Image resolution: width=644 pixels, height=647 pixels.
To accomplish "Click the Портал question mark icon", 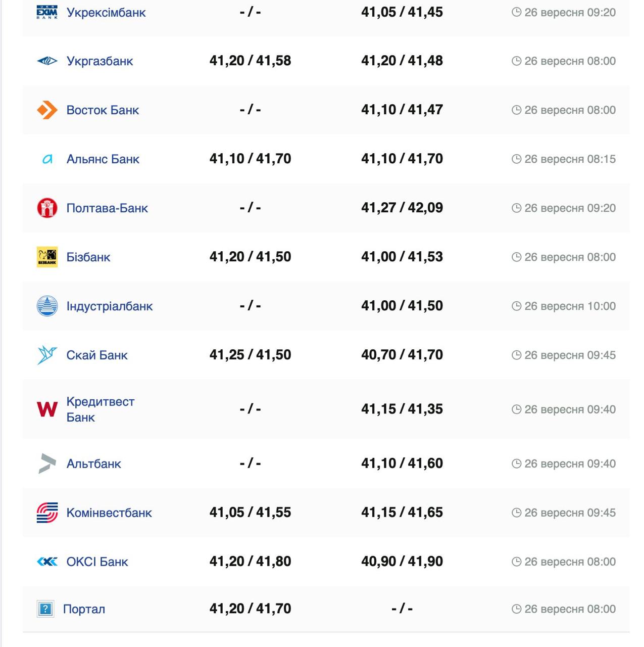I will coord(45,609).
